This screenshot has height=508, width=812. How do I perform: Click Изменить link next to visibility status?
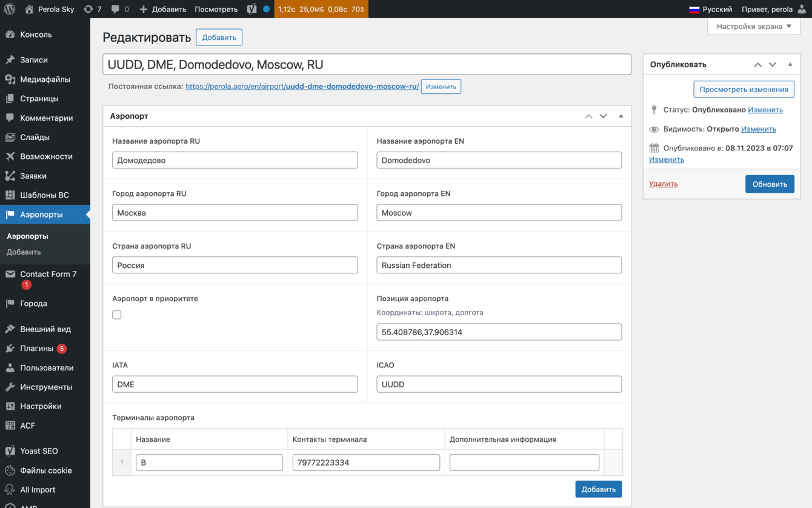758,129
